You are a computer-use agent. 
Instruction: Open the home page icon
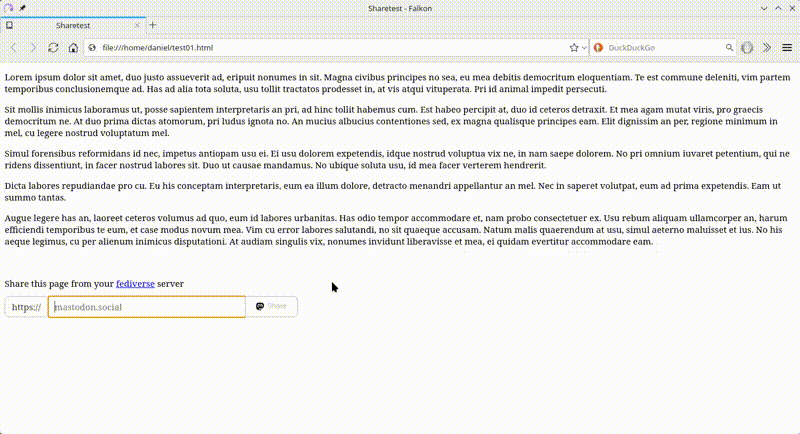[73, 47]
